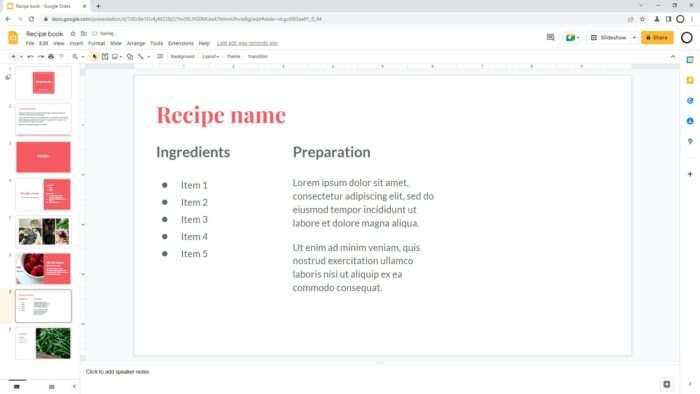Open the Maps side panel icon
The width and height of the screenshot is (700, 394).
click(x=690, y=141)
